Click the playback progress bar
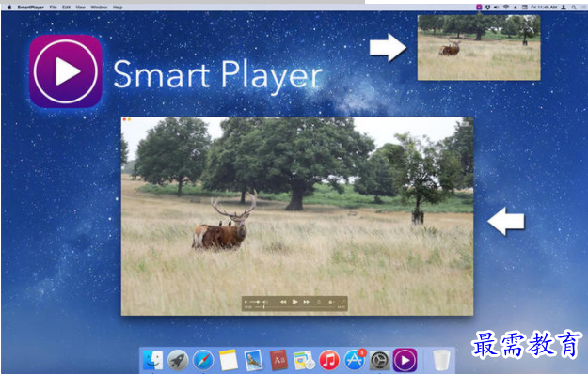 (294, 307)
